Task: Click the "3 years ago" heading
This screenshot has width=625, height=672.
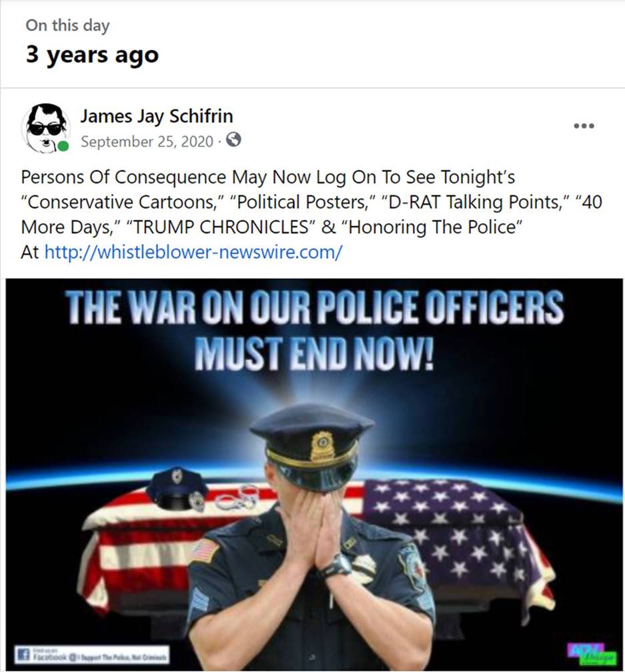Action: (92, 55)
